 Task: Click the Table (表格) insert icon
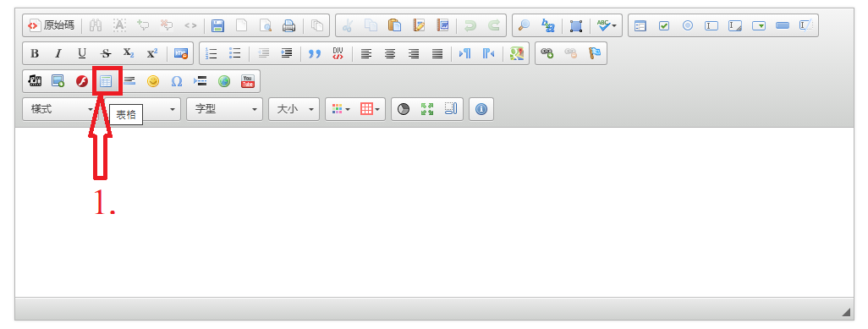[106, 81]
